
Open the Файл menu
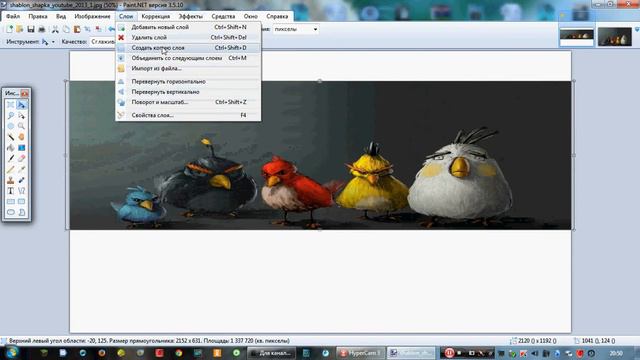tap(13, 16)
